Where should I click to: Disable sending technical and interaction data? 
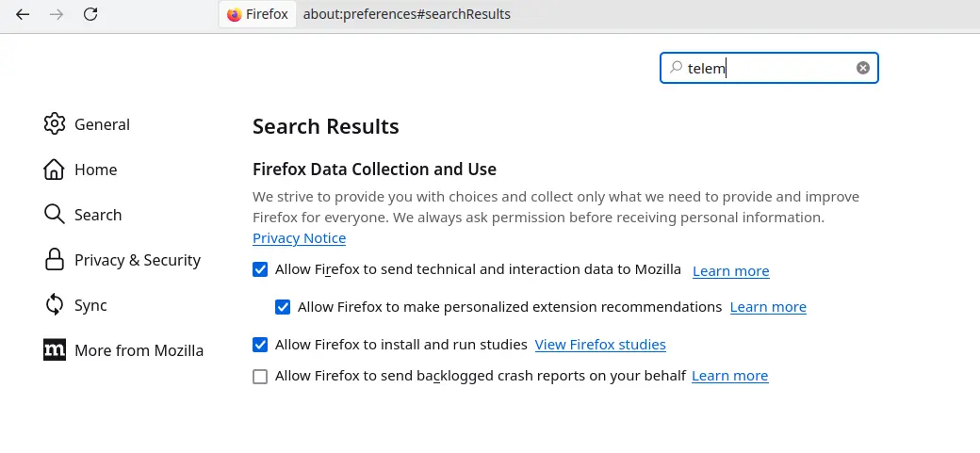(x=260, y=269)
